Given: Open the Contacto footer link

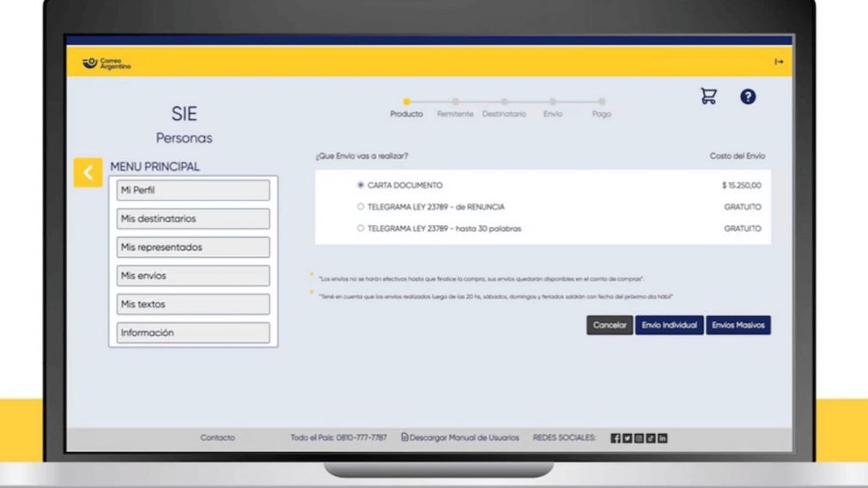Looking at the screenshot, I should point(217,437).
